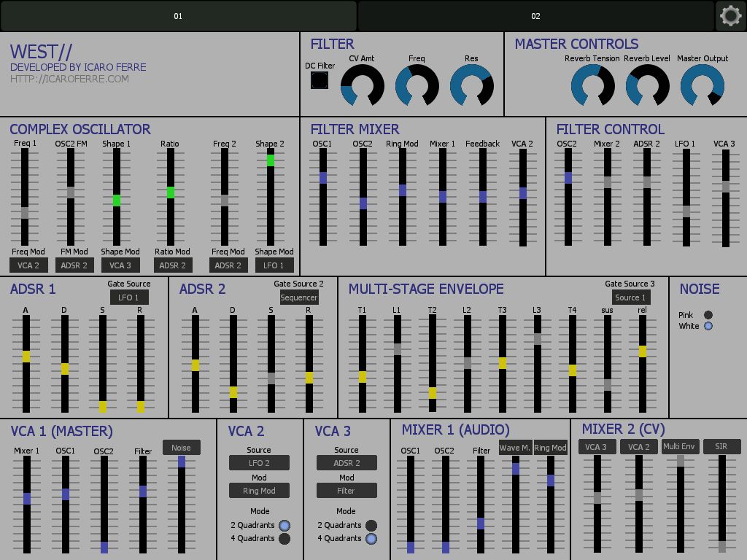Open VCA 3 Mod dropdown Filter

click(x=347, y=491)
